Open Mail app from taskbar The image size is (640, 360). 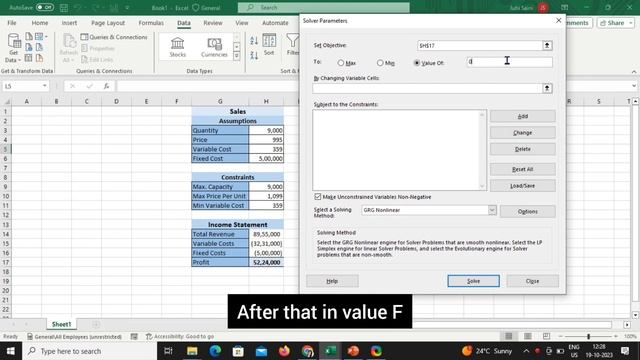261,351
